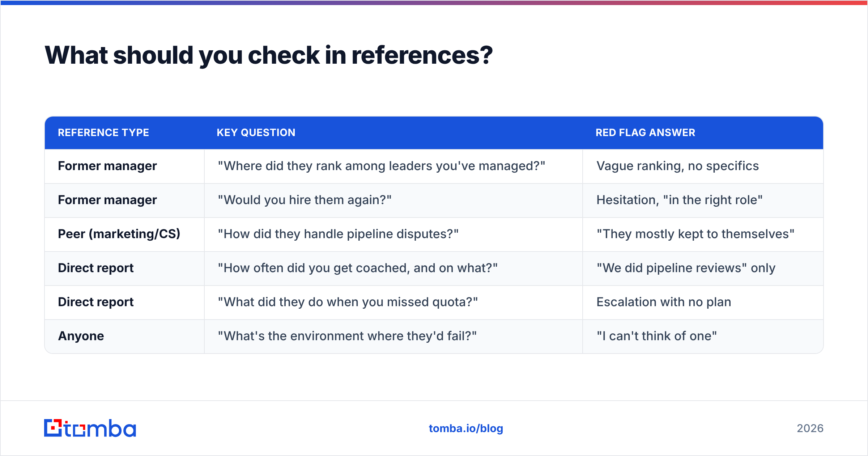Click "Former manager" in the hire-again row

107,200
